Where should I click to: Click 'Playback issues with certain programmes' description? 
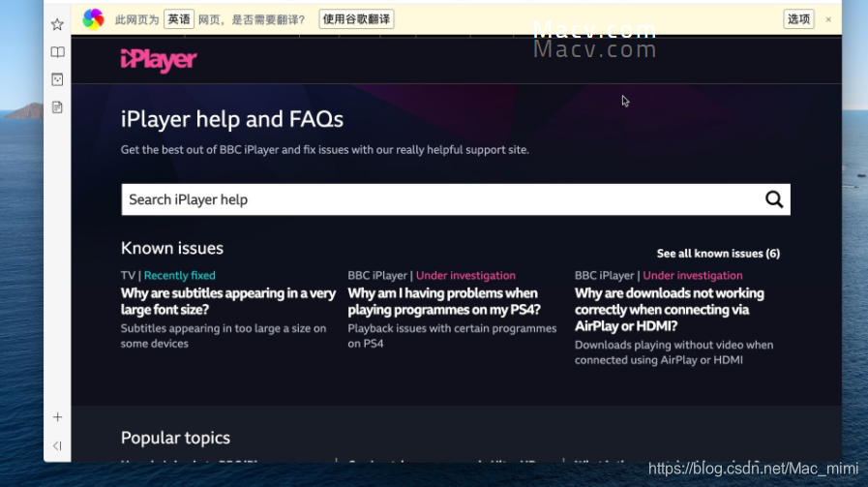(452, 336)
